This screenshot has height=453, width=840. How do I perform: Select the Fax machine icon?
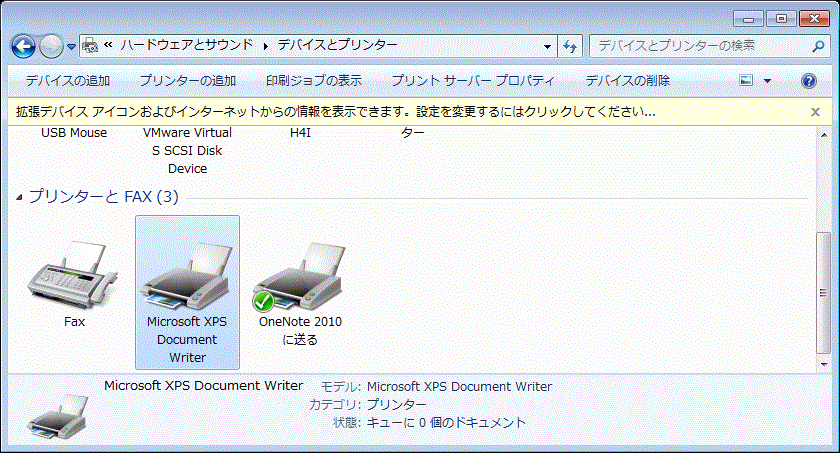pyautogui.click(x=73, y=275)
